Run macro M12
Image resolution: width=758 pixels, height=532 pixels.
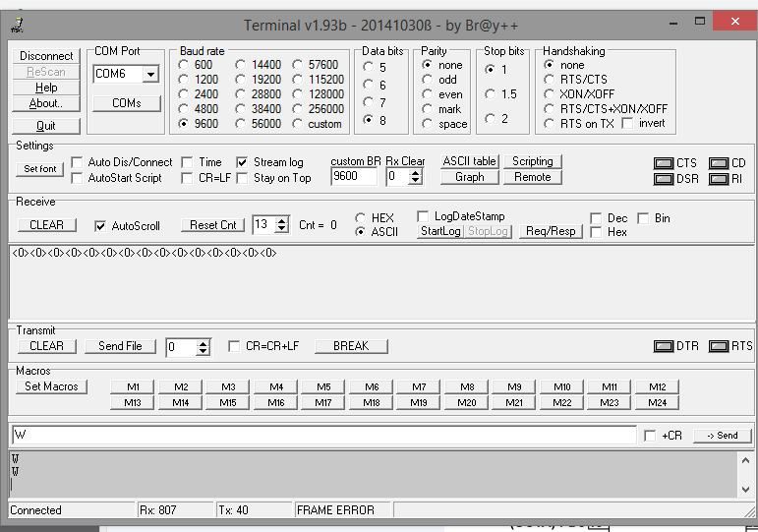click(x=658, y=386)
